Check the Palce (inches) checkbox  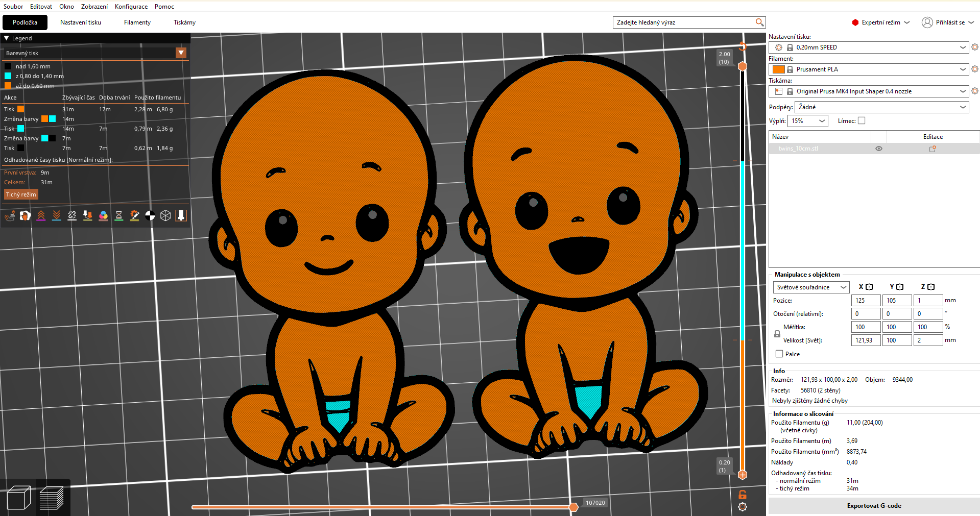click(x=779, y=354)
